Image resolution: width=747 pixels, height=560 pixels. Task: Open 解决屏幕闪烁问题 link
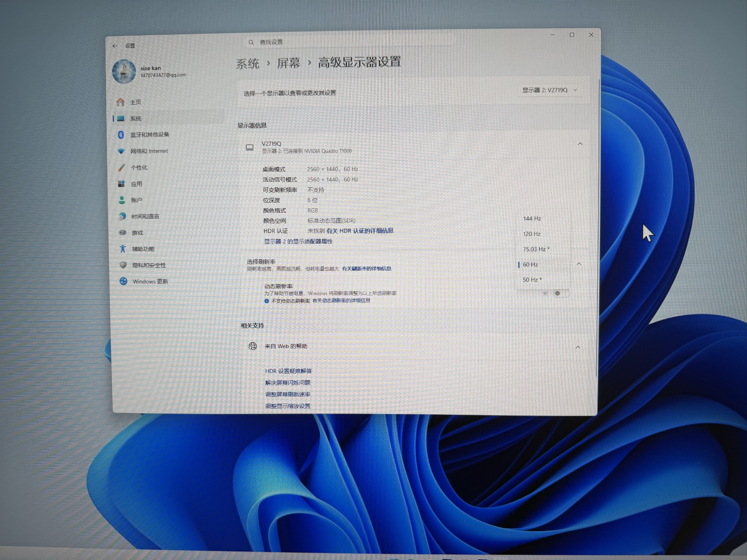(288, 383)
